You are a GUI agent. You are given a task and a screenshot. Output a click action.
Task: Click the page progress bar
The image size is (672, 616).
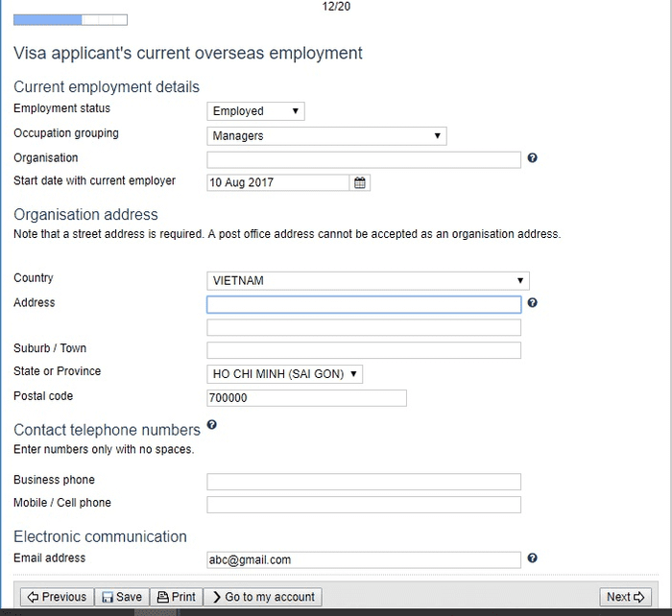[70, 20]
